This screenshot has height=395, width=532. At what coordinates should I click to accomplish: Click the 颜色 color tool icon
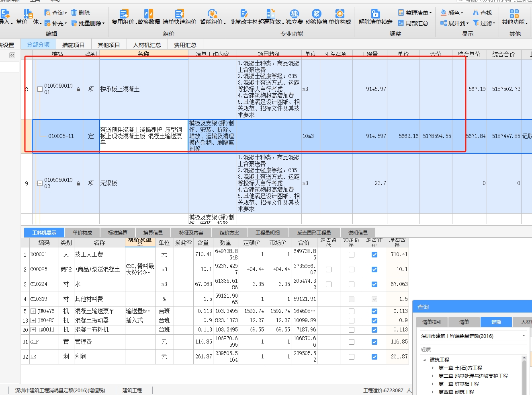pyautogui.click(x=444, y=13)
